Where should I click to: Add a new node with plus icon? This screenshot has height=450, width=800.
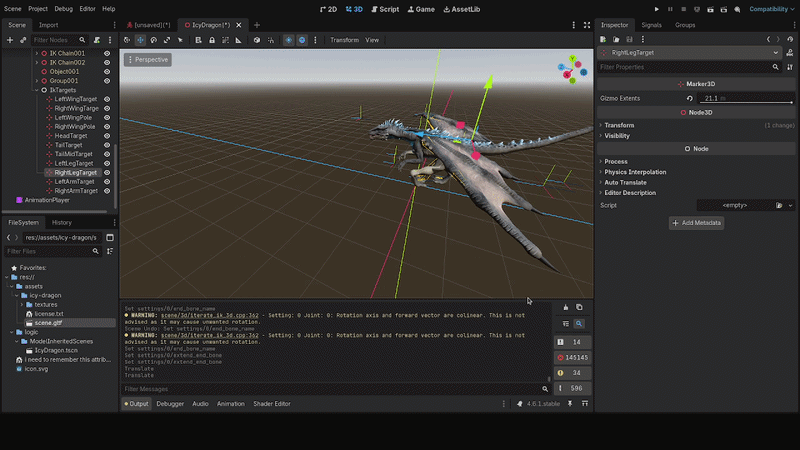(x=10, y=40)
